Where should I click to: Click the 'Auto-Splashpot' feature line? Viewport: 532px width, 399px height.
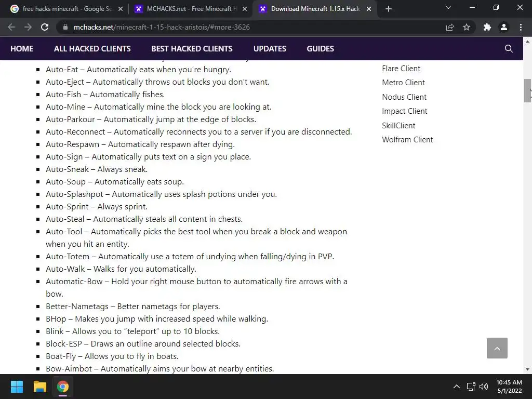coord(161,194)
